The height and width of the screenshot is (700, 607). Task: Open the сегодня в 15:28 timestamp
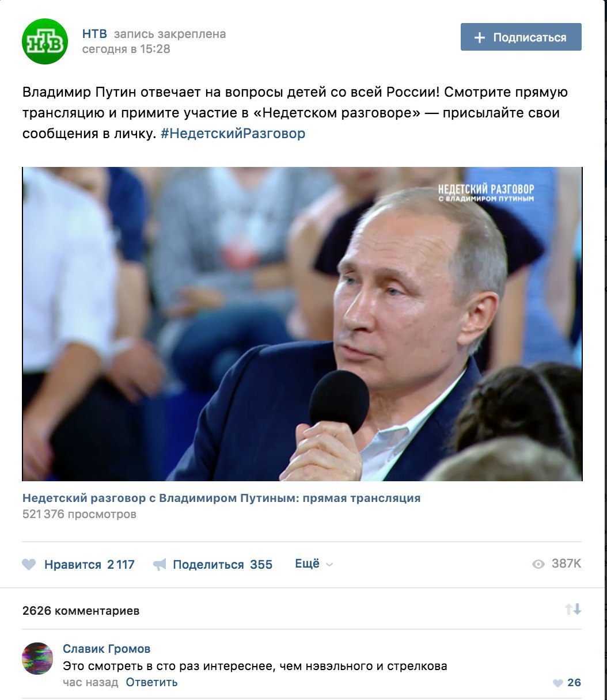click(126, 50)
